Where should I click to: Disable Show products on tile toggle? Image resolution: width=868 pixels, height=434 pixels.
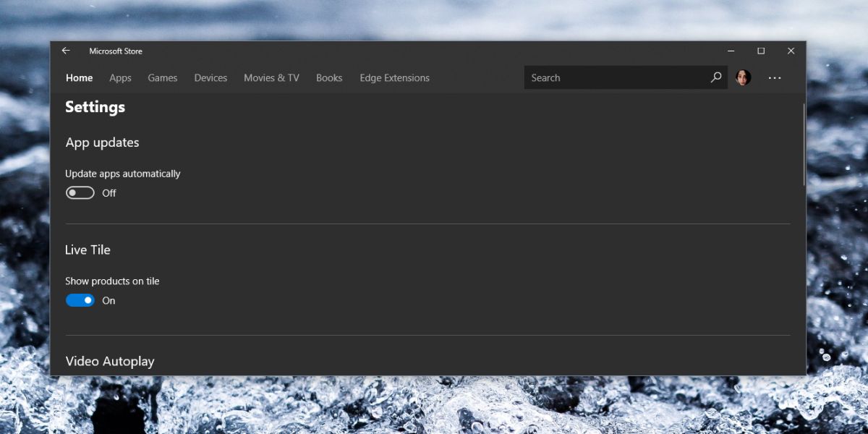(x=80, y=300)
